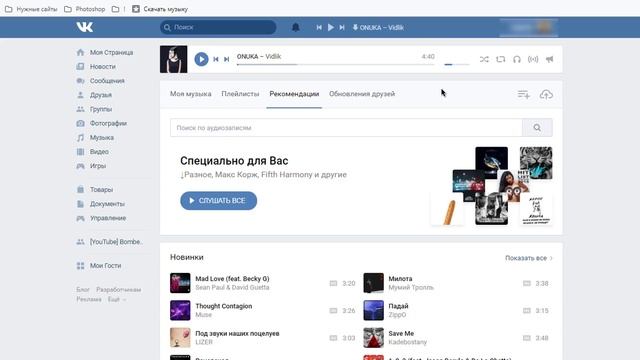Adjust the player volume slider
The image size is (640, 360).
click(x=456, y=64)
